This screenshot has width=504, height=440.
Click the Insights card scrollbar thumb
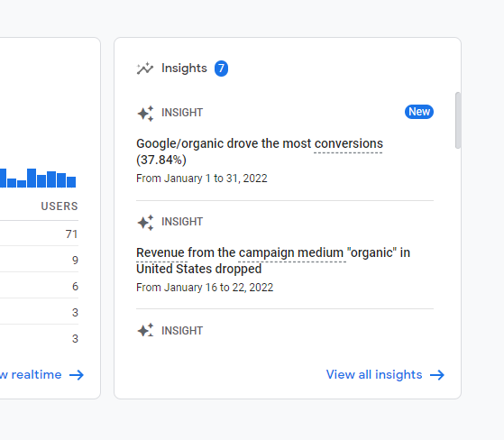[x=458, y=120]
